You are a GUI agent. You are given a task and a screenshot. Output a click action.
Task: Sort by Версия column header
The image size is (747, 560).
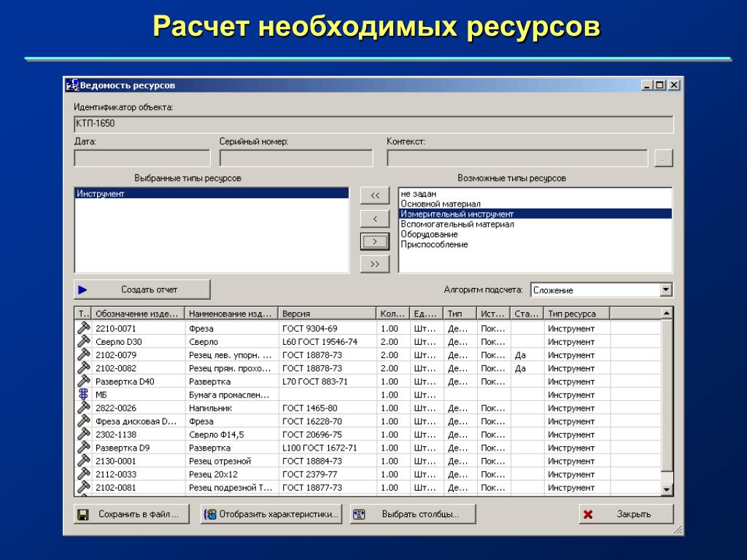326,314
